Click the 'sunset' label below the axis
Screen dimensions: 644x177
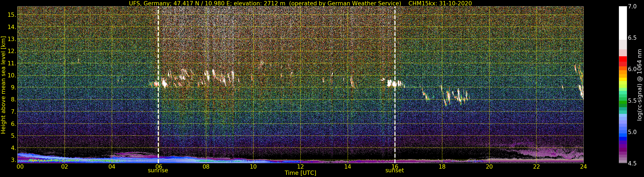[394, 171]
